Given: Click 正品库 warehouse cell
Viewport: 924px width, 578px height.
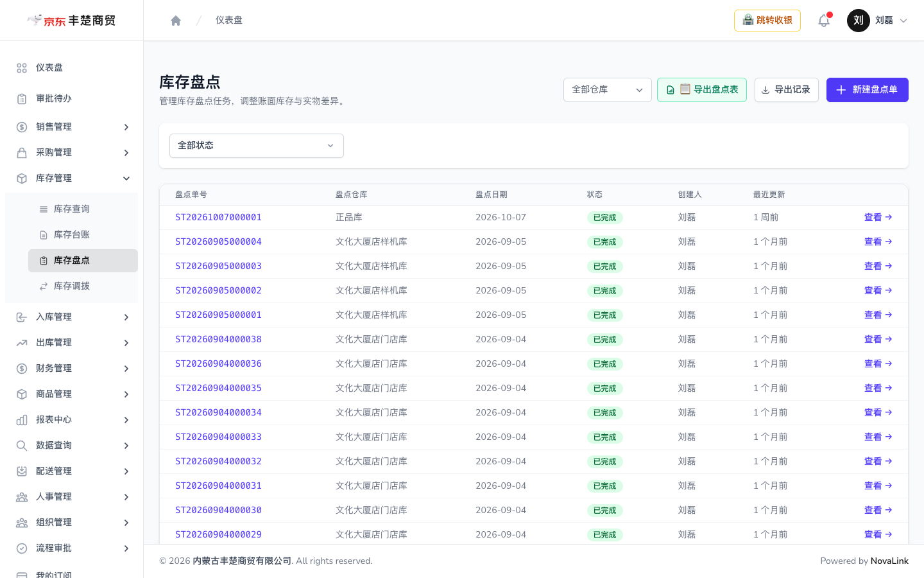Looking at the screenshot, I should (x=349, y=218).
